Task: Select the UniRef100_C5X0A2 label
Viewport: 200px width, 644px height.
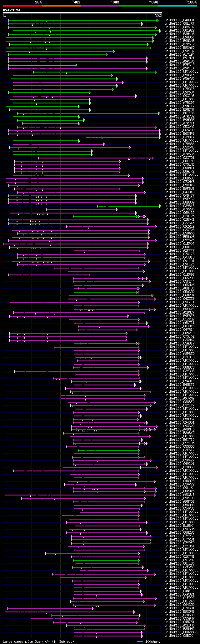Action: point(179,127)
